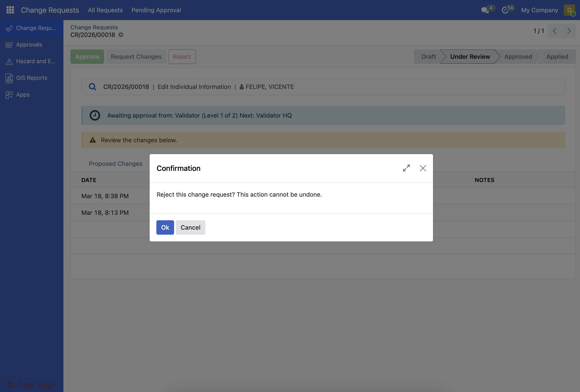Image resolution: width=580 pixels, height=392 pixels.
Task: Click the Reject this change request message
Action: pos(239,194)
